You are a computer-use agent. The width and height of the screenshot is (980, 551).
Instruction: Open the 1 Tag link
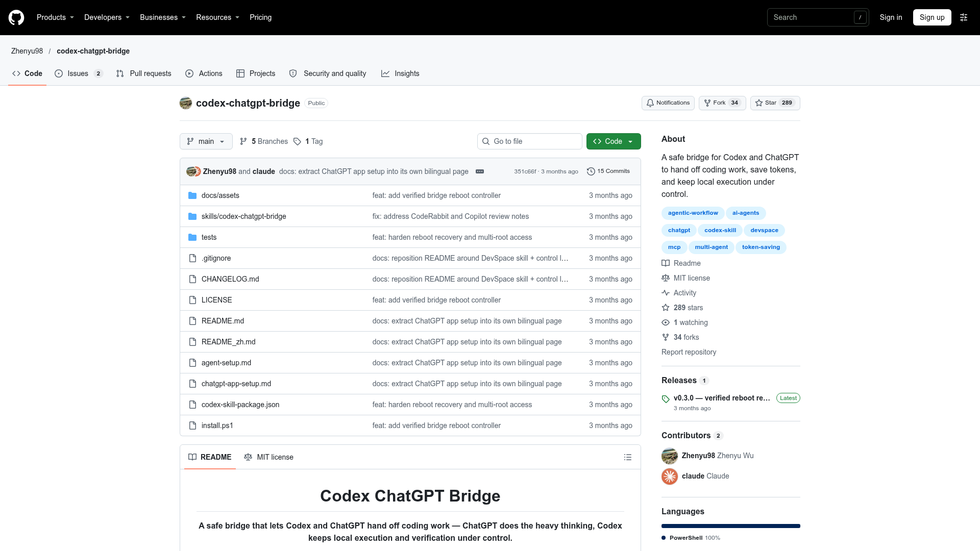pos(308,141)
